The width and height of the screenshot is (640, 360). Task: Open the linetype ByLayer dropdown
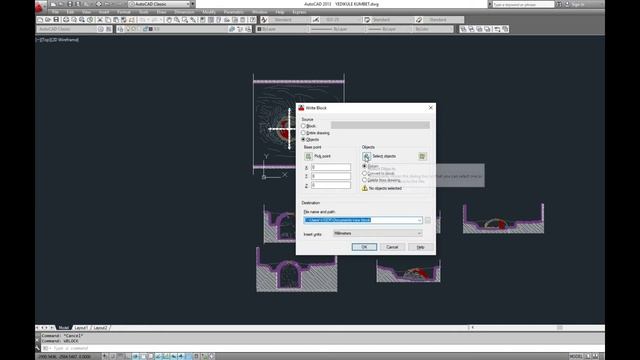click(x=337, y=29)
